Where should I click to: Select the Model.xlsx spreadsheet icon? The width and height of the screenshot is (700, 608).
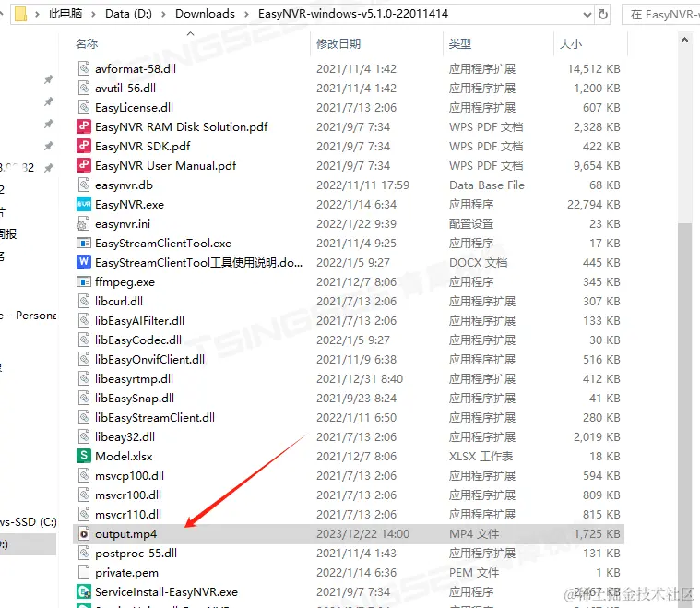click(x=84, y=456)
